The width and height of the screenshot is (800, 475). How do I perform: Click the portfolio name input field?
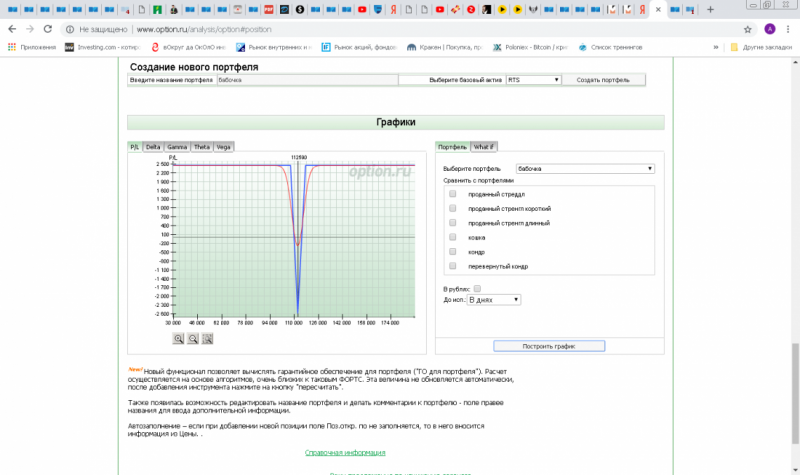pyautogui.click(x=306, y=79)
